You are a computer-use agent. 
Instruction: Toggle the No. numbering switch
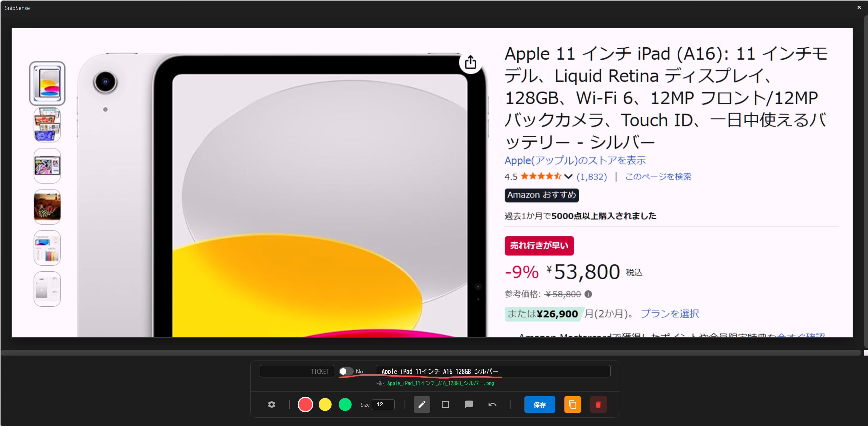(x=346, y=371)
